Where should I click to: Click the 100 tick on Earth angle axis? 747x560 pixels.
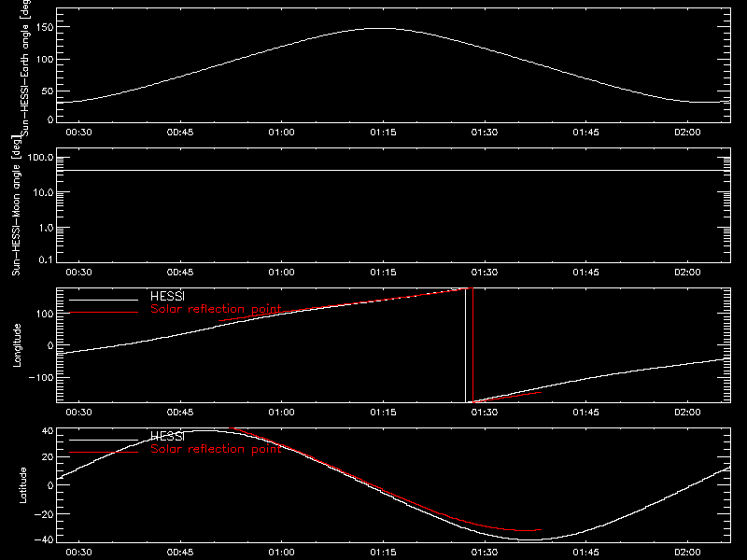(44, 60)
